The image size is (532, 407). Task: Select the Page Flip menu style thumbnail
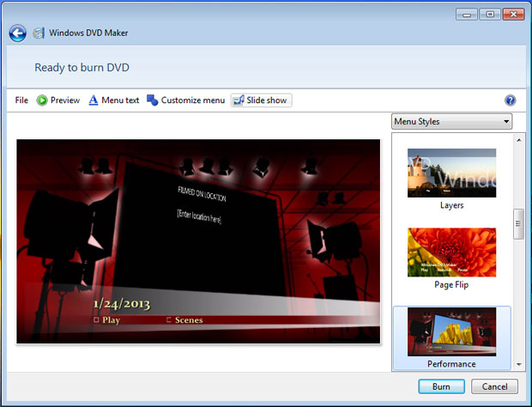click(x=451, y=252)
